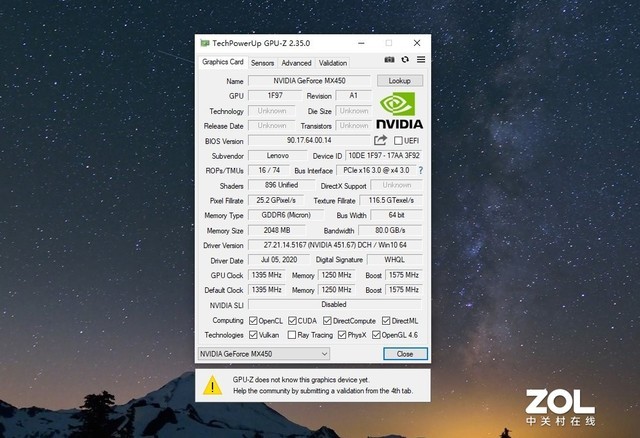
Task: Toggle the CUDA checkbox
Action: (x=292, y=320)
